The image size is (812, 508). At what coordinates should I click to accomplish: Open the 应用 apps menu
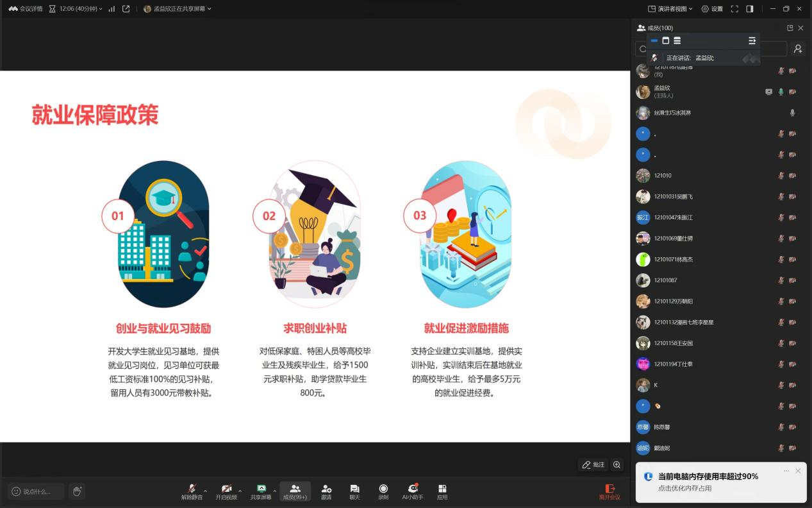pyautogui.click(x=442, y=491)
